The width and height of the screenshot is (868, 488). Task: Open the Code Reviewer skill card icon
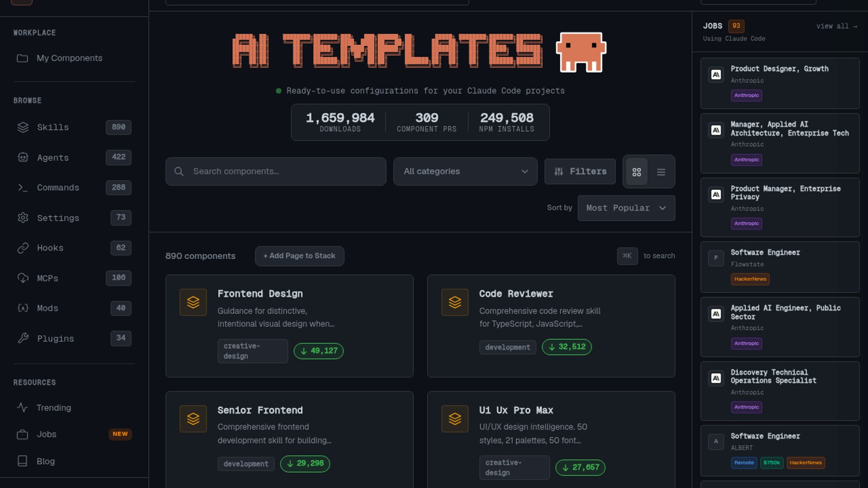455,302
